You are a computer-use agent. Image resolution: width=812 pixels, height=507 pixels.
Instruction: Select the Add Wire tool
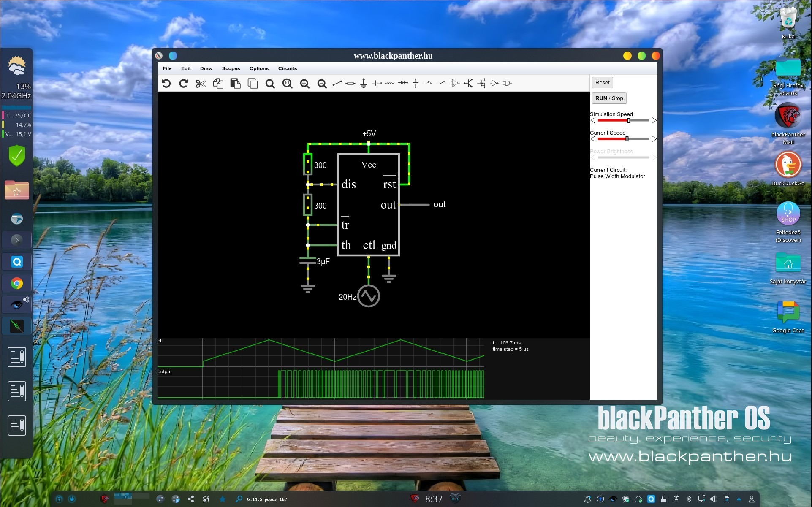click(337, 84)
